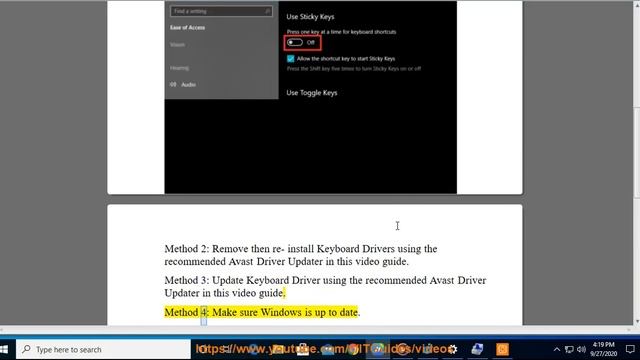640x360 pixels.
Task: Open the Action Center notifications icon
Action: 630,349
